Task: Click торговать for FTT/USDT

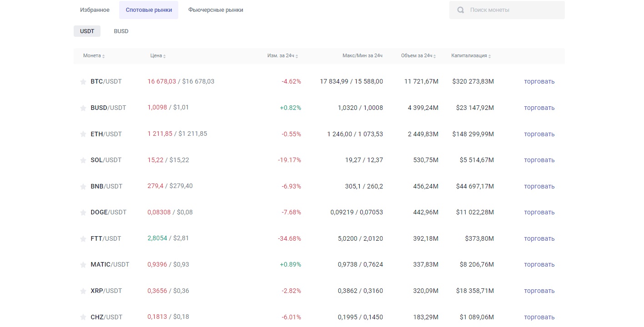Action: pos(539,239)
